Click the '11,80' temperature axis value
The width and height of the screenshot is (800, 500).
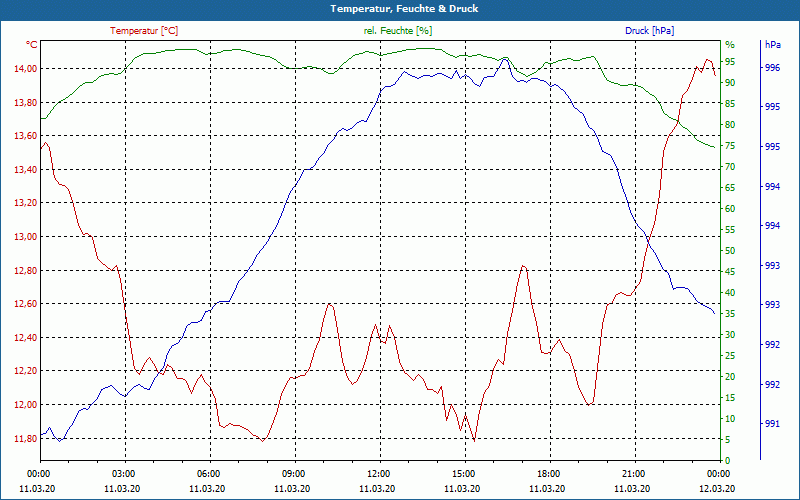coord(26,438)
